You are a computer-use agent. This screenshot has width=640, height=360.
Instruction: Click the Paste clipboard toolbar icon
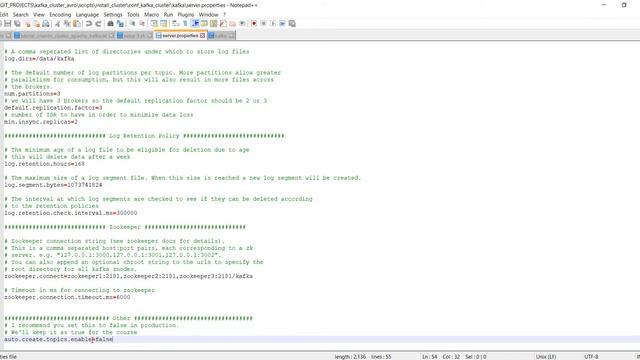[76, 24]
